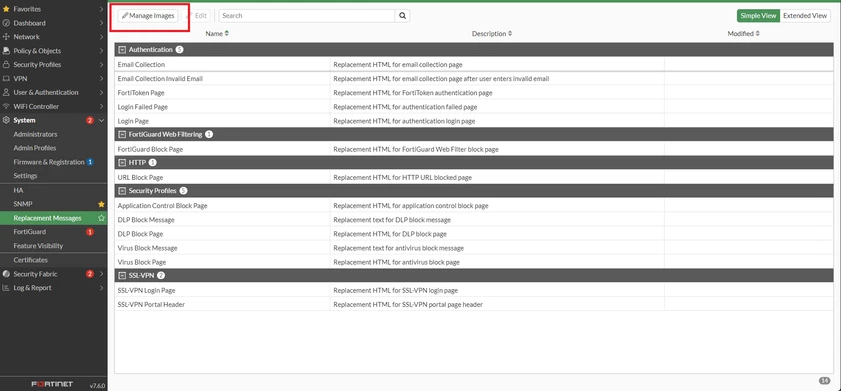Screen dimensions: 841x391
Task: Click the System red notification badge
Action: 90,121
